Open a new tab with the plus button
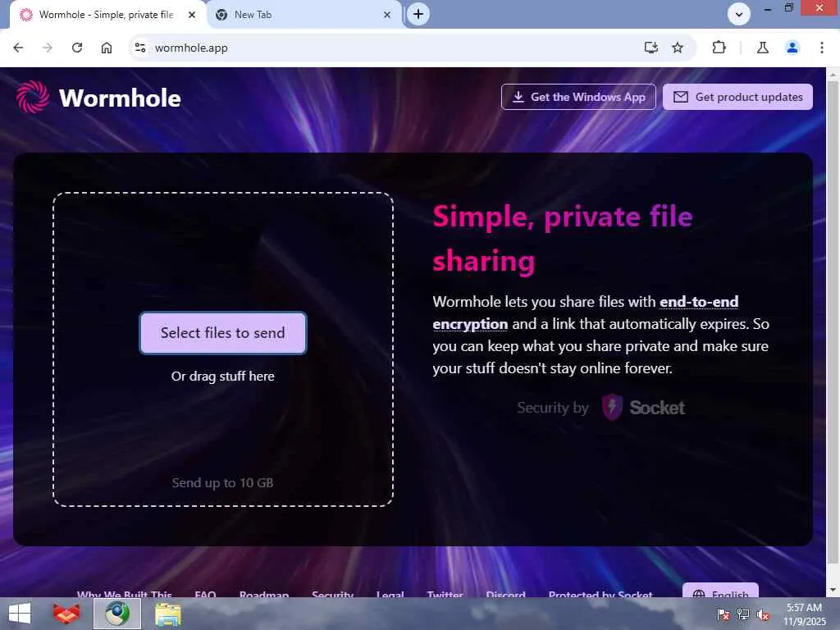The image size is (840, 630). point(418,14)
